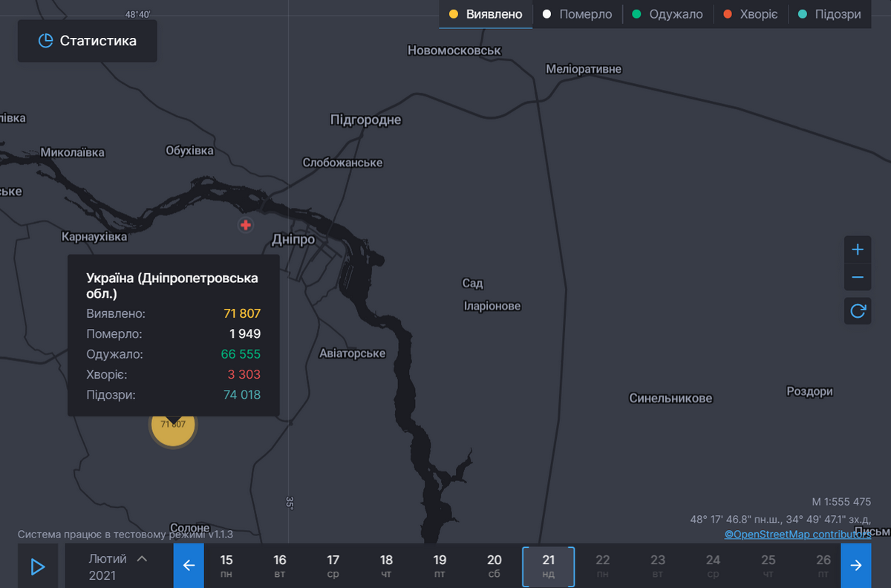Pick date 20 сб on timeline

495,566
